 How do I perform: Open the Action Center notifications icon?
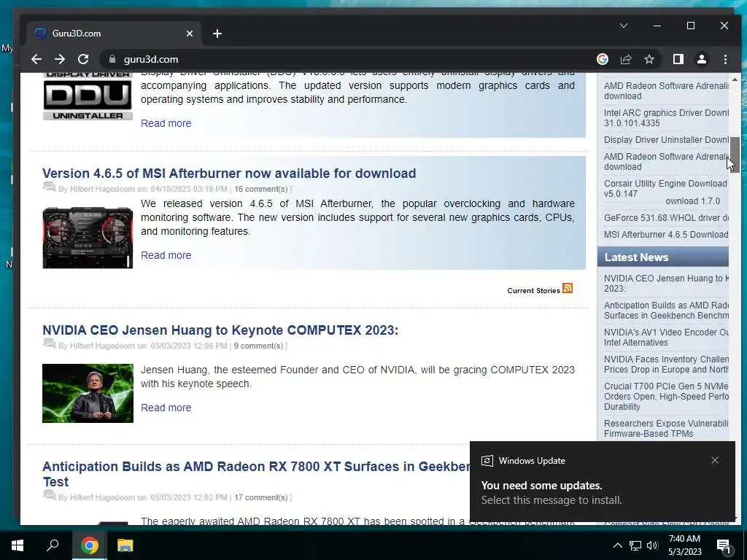click(x=724, y=545)
